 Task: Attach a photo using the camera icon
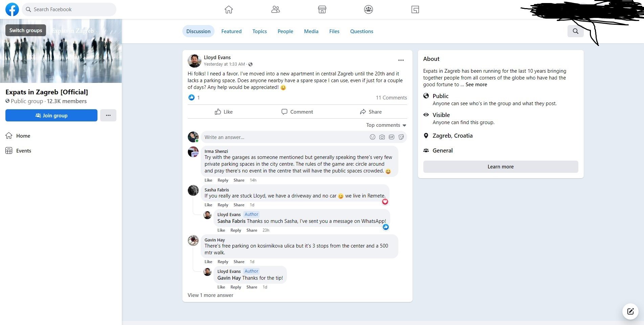pos(382,137)
